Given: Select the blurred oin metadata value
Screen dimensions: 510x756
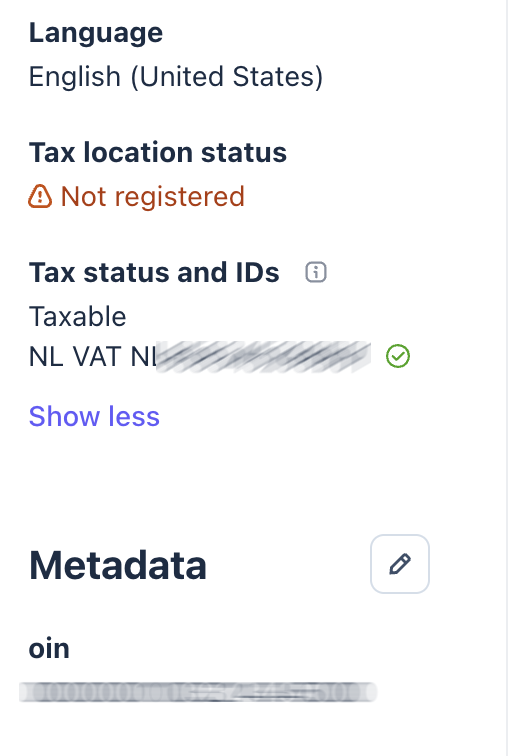Looking at the screenshot, I should pos(198,692).
